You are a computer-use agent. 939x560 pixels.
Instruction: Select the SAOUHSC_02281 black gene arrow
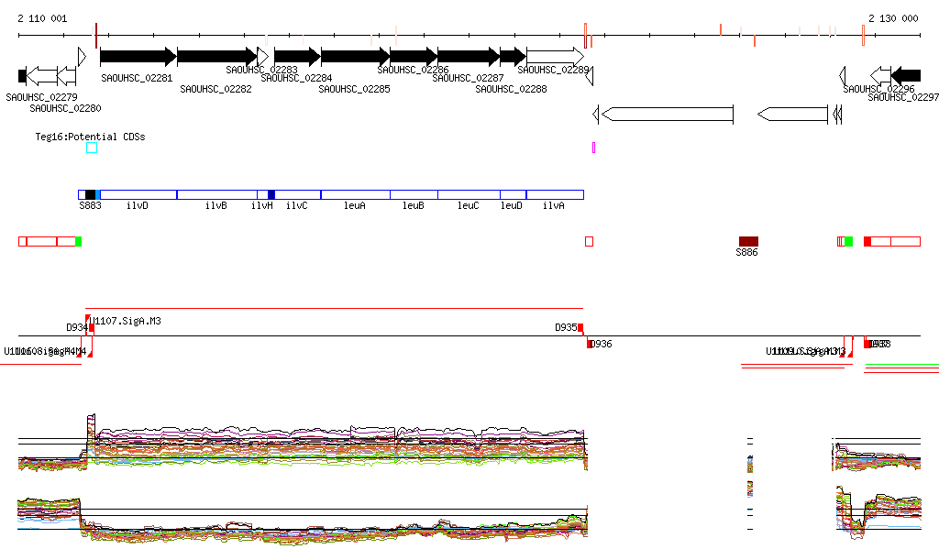[138, 57]
